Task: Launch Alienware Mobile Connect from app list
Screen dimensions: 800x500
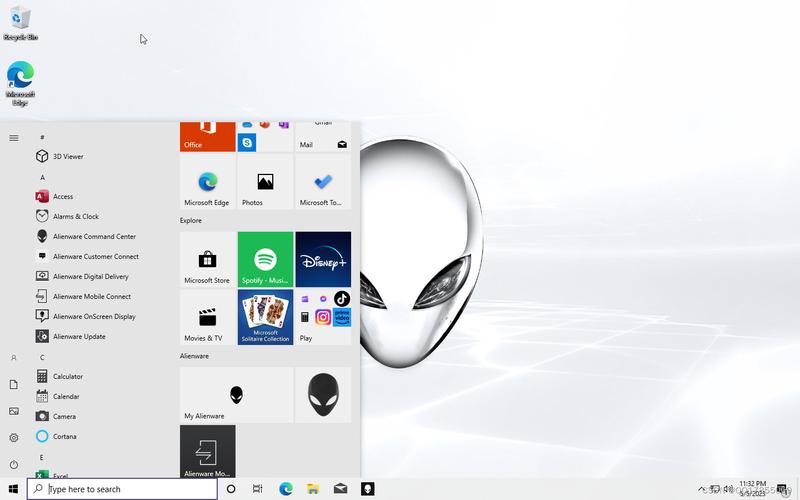Action: click(102, 296)
